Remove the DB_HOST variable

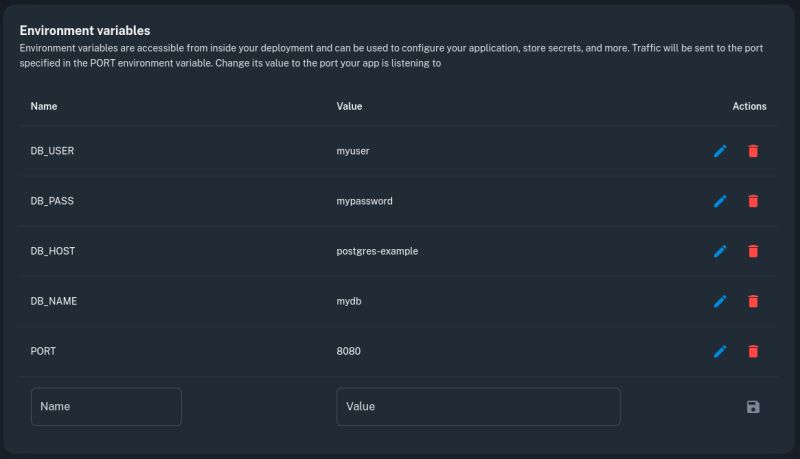pyautogui.click(x=753, y=251)
